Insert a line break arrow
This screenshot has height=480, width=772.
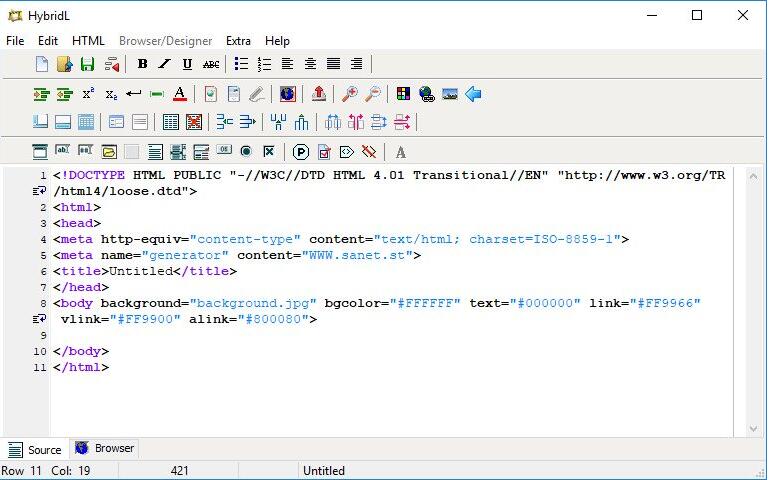pos(133,94)
